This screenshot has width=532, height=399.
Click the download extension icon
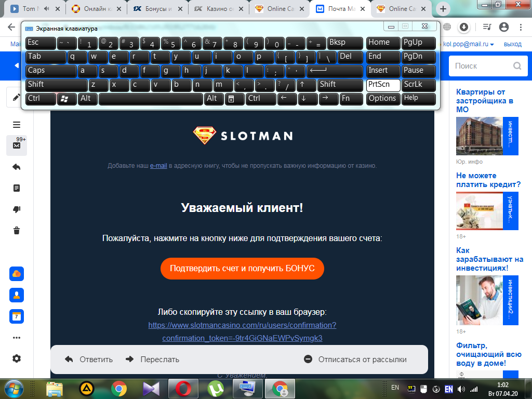tap(464, 27)
